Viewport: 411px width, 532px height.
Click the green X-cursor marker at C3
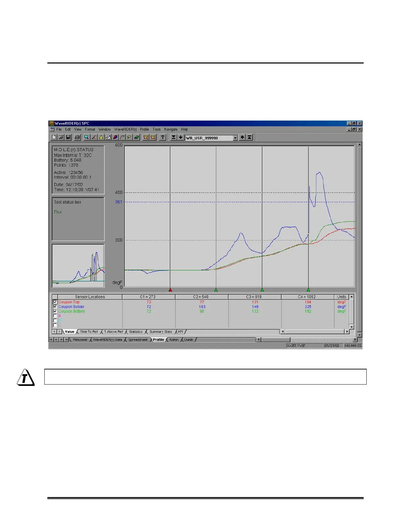(262, 290)
